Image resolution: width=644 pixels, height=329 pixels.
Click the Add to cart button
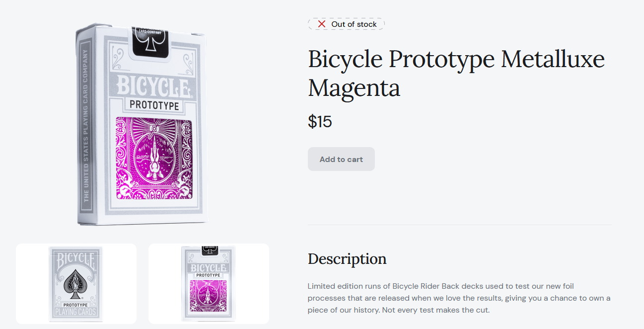coord(341,159)
